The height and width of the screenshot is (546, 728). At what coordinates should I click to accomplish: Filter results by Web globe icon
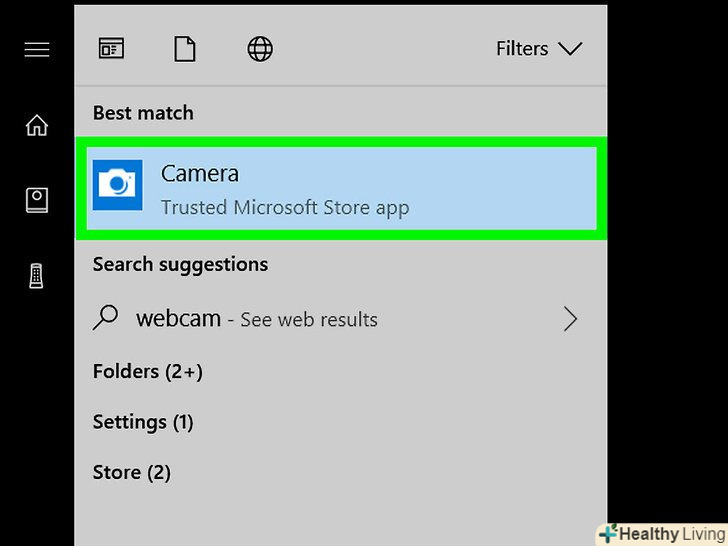click(x=260, y=48)
